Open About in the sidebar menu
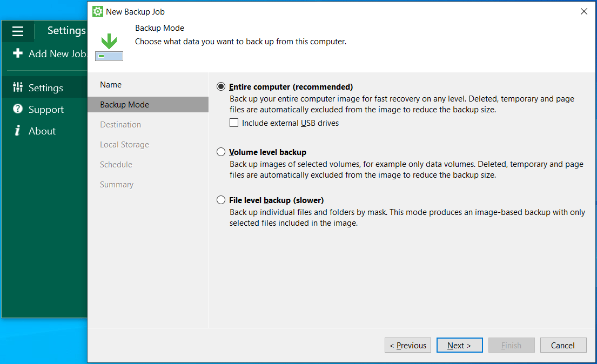 point(44,131)
